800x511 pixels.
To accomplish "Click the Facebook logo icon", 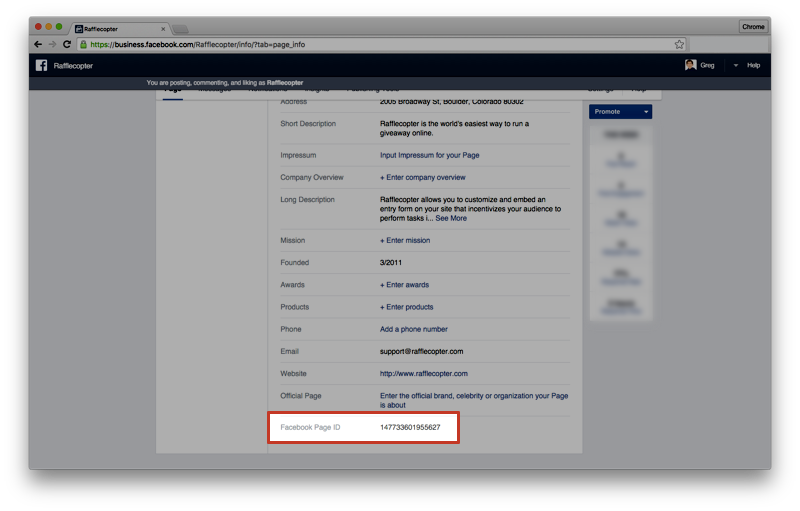I will point(41,65).
